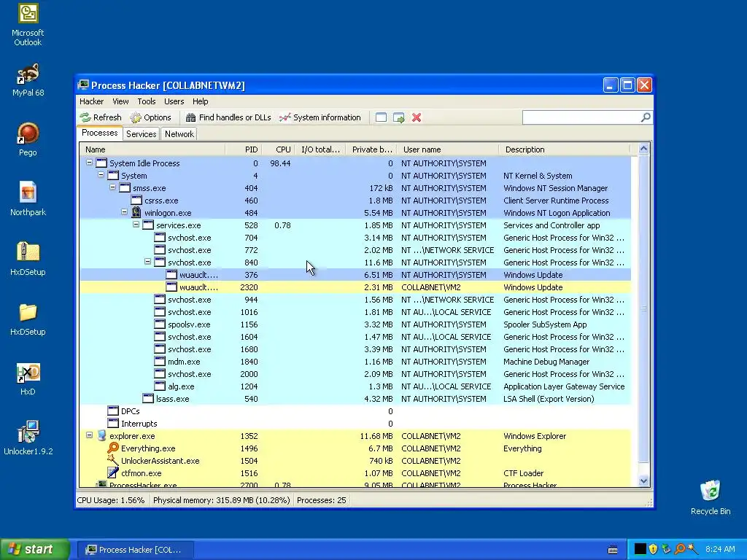
Task: Select the spoolsv.exe process icon
Action: tap(160, 324)
